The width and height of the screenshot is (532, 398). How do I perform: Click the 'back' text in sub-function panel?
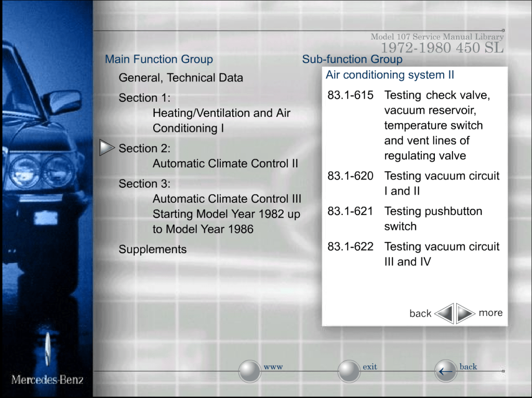(420, 313)
